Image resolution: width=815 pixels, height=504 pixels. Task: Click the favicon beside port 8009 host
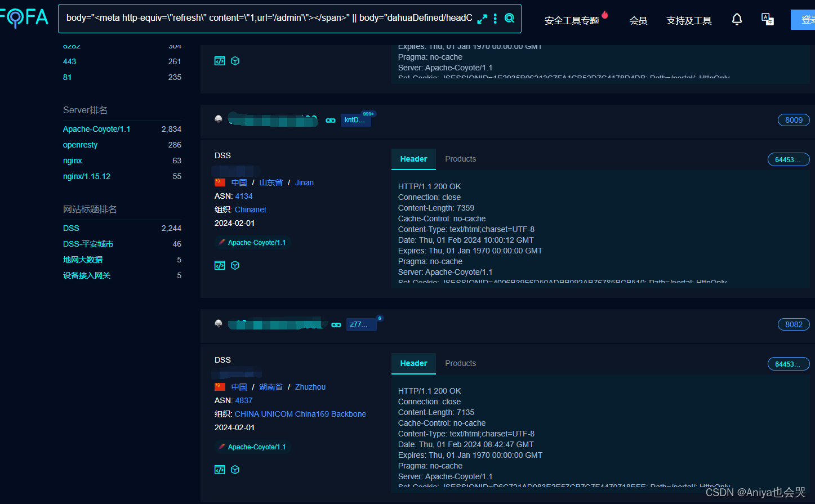tap(219, 119)
